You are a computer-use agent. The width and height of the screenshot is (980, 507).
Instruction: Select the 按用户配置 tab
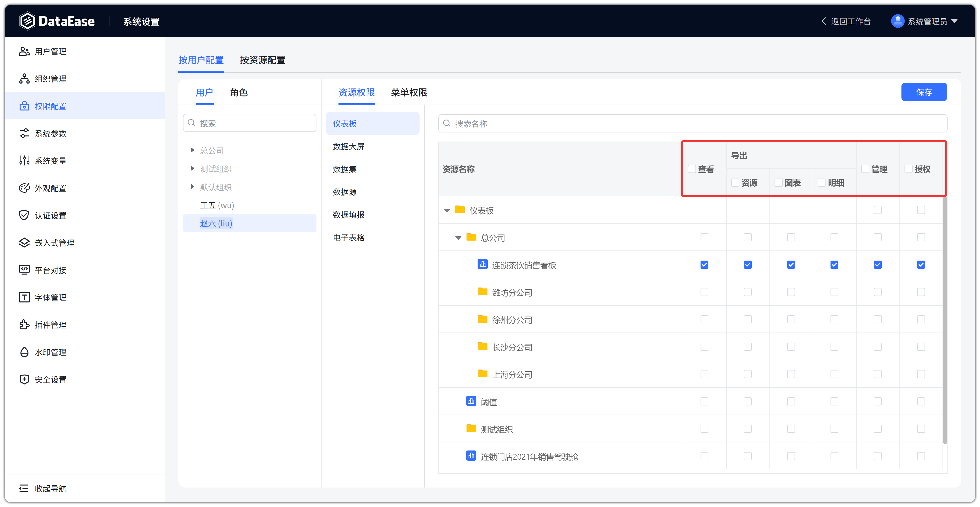point(201,60)
